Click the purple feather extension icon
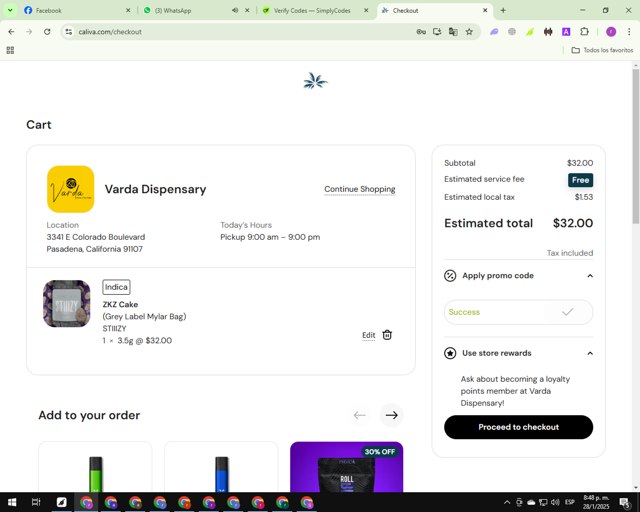Viewport: 640px width, 512px height. 494,31
